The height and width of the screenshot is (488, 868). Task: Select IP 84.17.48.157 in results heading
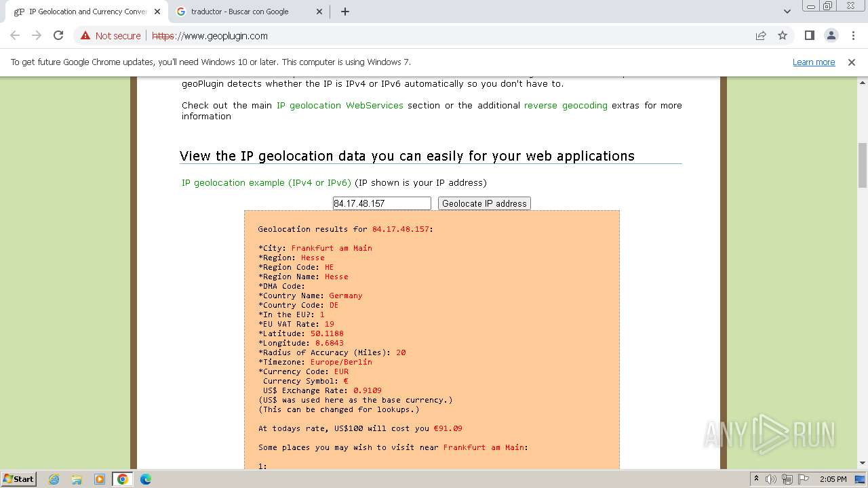click(401, 229)
